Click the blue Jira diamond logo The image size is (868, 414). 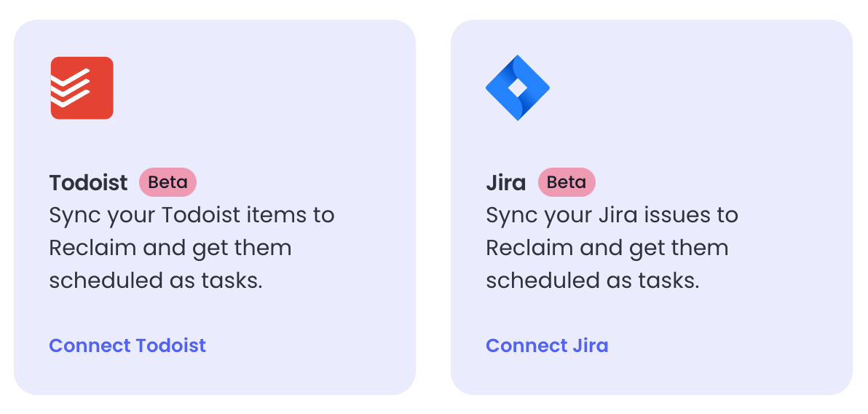(518, 87)
